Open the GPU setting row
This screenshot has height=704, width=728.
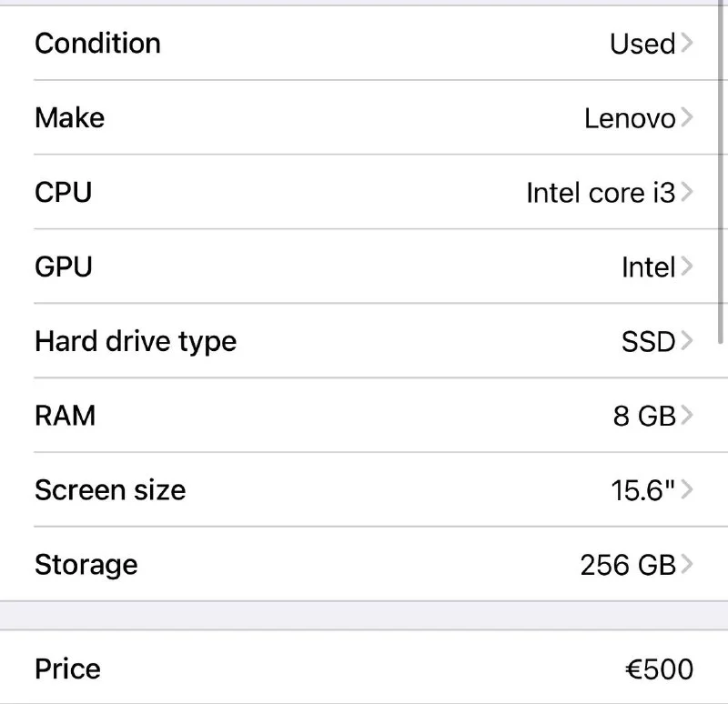coord(64,267)
